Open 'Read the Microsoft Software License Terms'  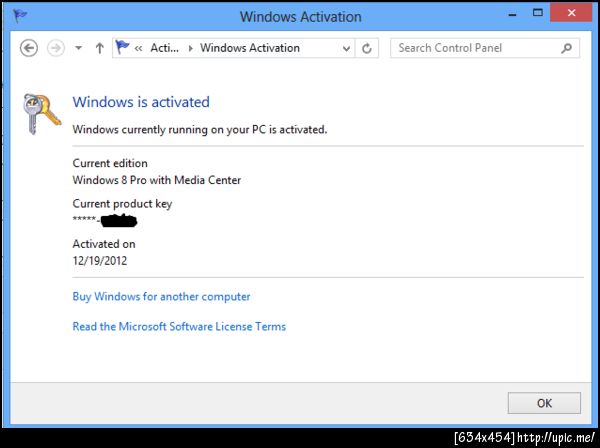tap(179, 326)
